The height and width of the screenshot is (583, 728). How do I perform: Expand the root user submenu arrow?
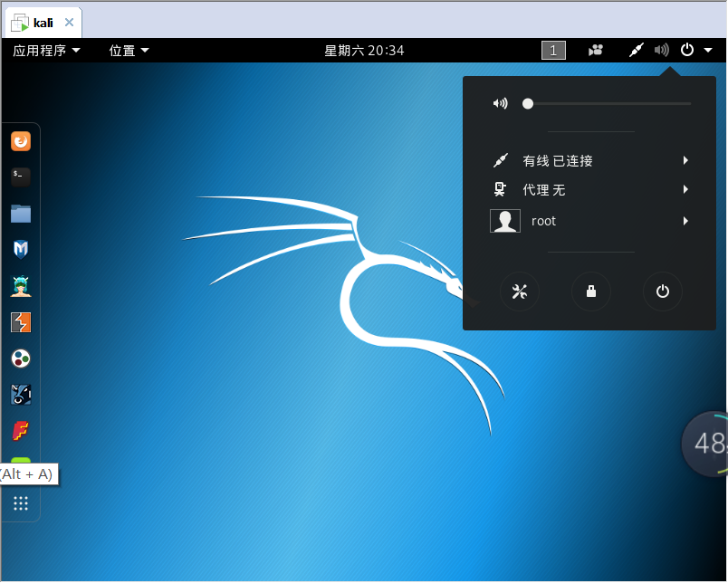pyautogui.click(x=685, y=221)
